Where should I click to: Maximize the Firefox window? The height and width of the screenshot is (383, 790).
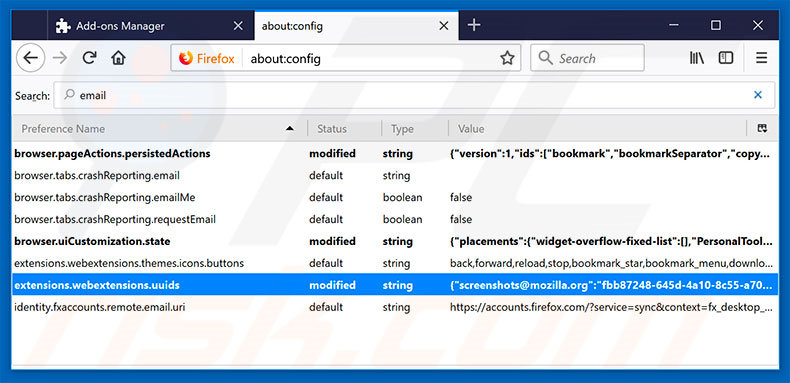(x=715, y=25)
